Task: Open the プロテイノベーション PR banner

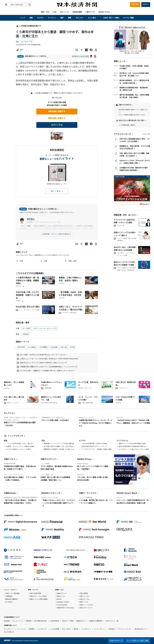Action: pos(132,190)
